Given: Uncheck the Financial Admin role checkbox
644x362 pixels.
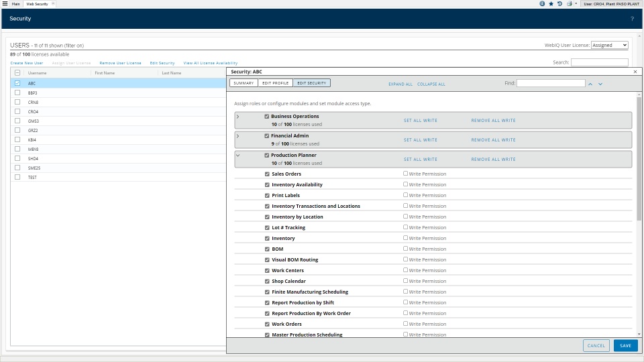Looking at the screenshot, I should coord(267,136).
